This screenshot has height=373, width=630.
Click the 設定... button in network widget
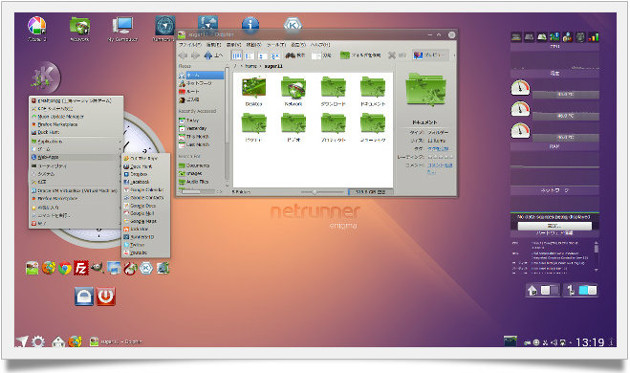point(554,226)
